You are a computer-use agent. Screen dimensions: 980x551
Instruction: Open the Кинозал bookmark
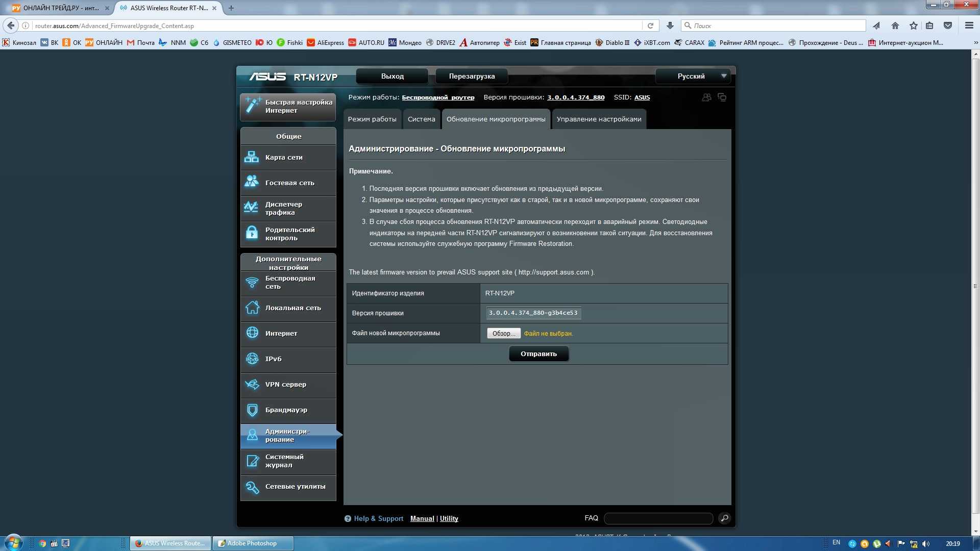point(19,43)
